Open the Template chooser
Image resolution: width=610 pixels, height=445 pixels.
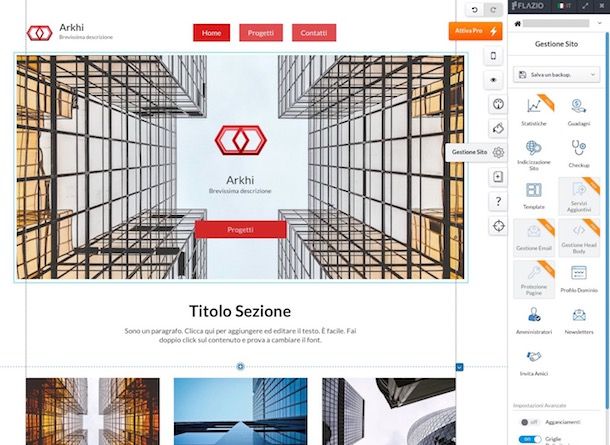click(534, 196)
